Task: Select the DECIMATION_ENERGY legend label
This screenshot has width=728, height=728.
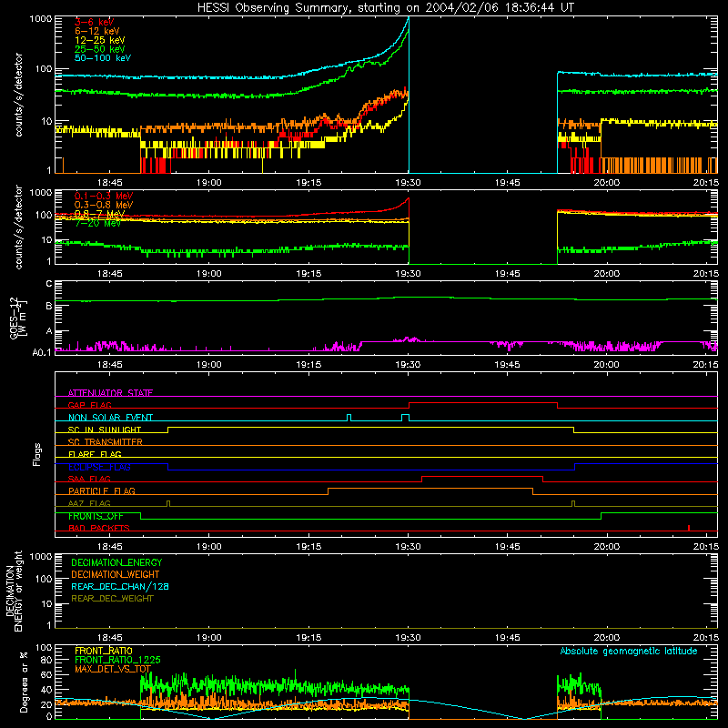Action: point(116,562)
